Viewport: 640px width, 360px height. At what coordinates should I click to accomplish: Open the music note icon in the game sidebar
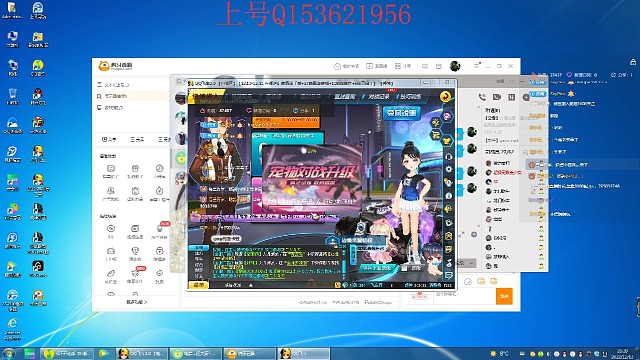(x=449, y=262)
